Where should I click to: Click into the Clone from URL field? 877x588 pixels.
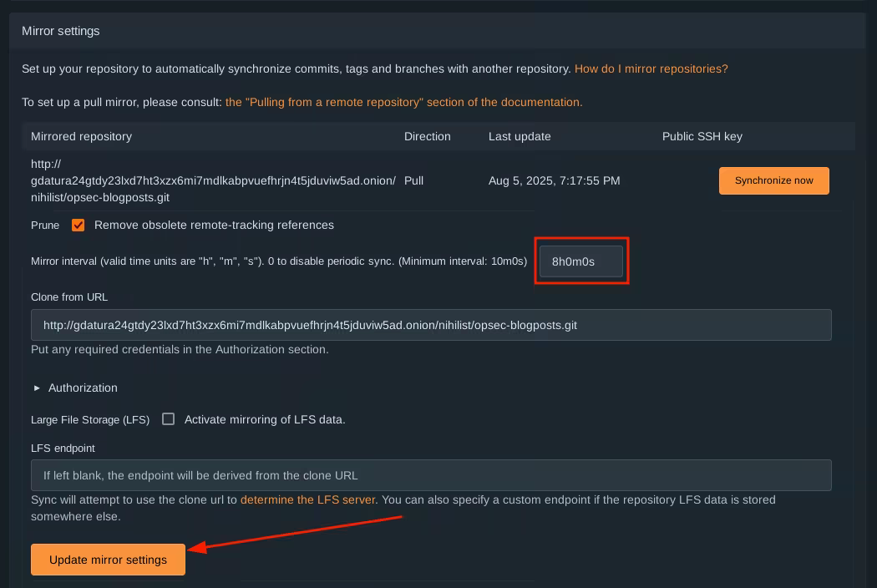430,325
